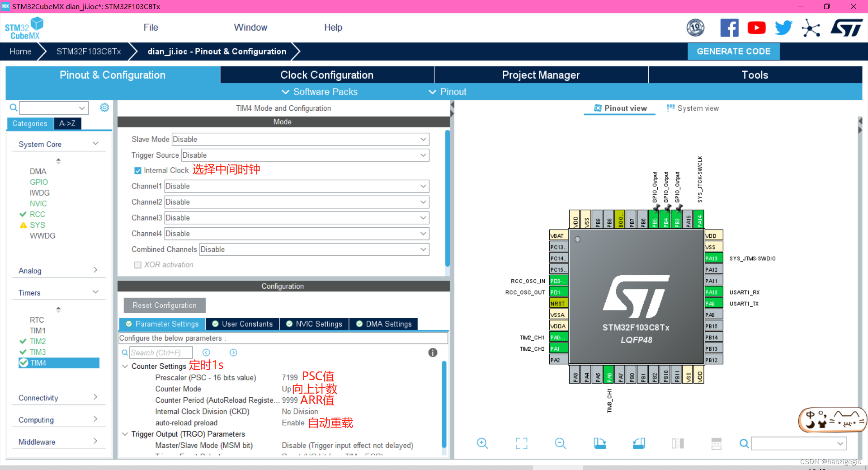
Task: Click the GENERATE CODE button
Action: click(733, 52)
